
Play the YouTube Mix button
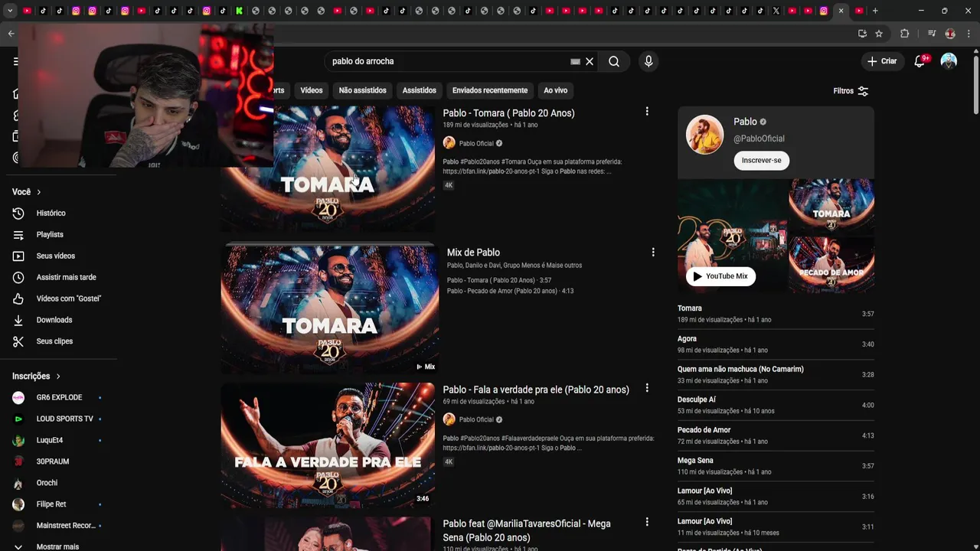(x=720, y=276)
